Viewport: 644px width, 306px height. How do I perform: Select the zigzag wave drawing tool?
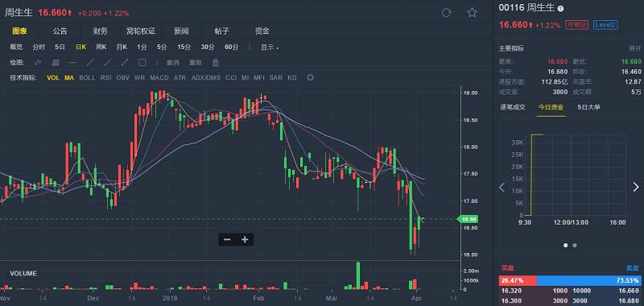pyautogui.click(x=38, y=63)
